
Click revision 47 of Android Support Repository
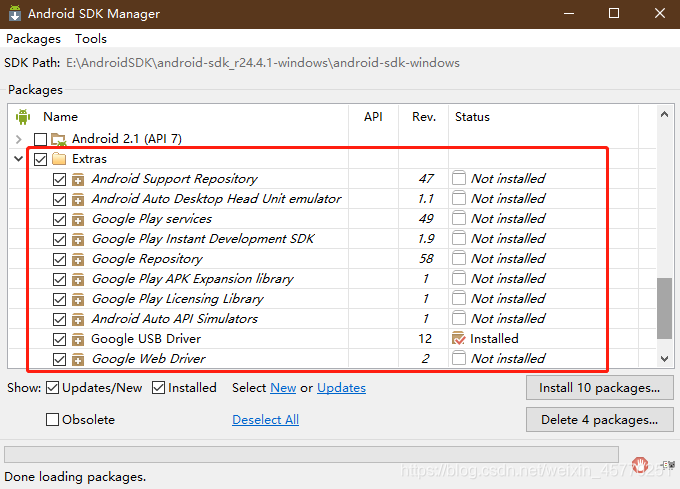(x=426, y=179)
